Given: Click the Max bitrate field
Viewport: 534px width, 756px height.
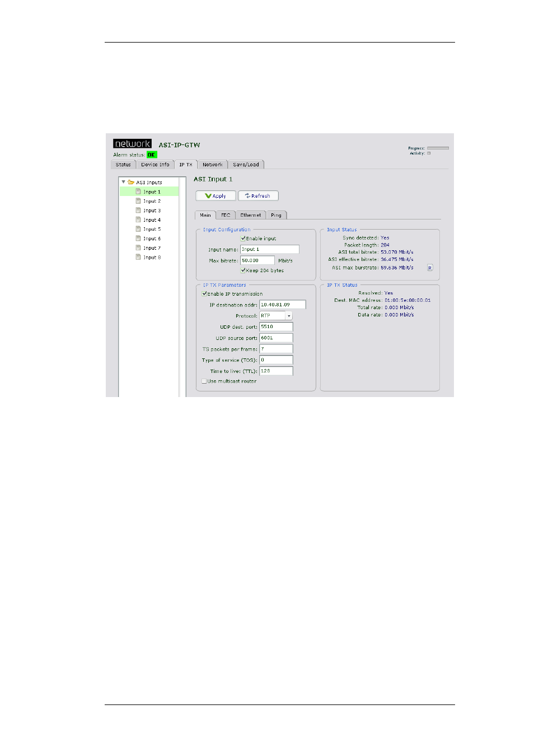Looking at the screenshot, I should coord(257,260).
